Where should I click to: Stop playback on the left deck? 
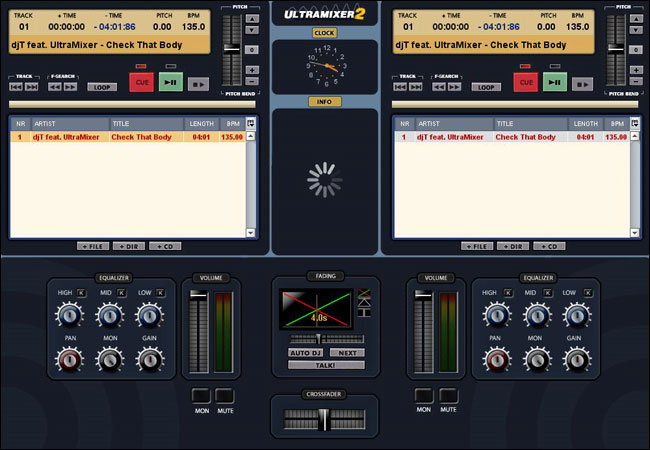(199, 85)
